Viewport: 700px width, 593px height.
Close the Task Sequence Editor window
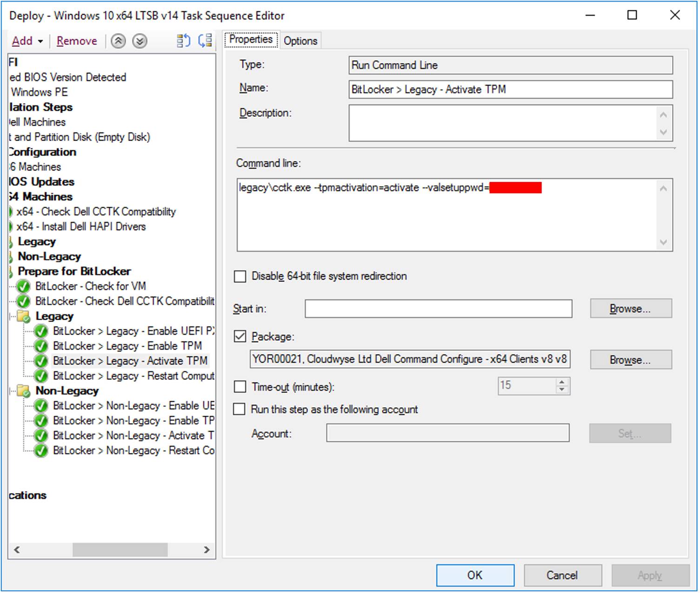tap(675, 15)
